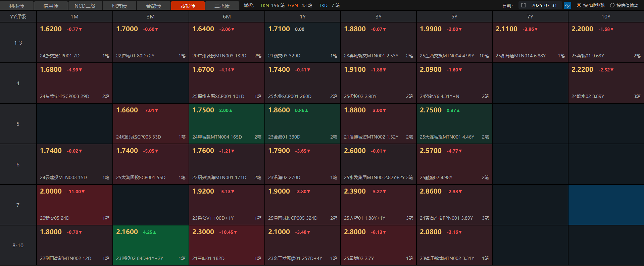Open the 23金港01 330D bond cell
The width and height of the screenshot is (644, 266).
click(303, 124)
